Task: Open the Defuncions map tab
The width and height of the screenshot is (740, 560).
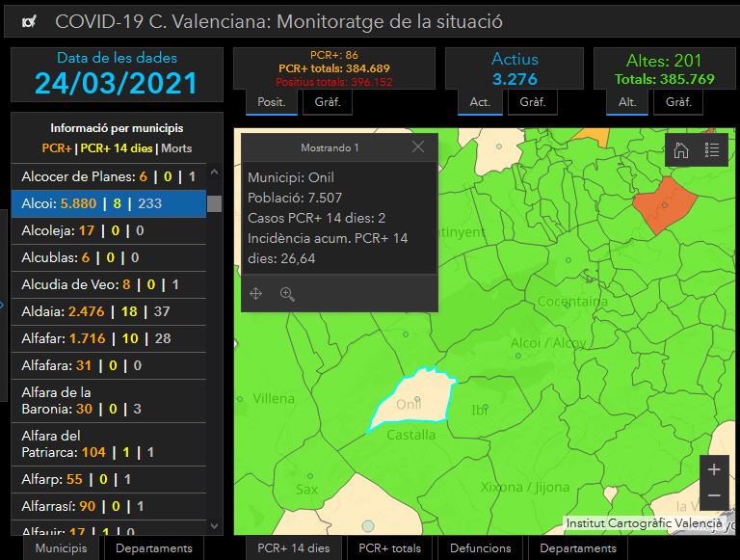Action: [480, 547]
